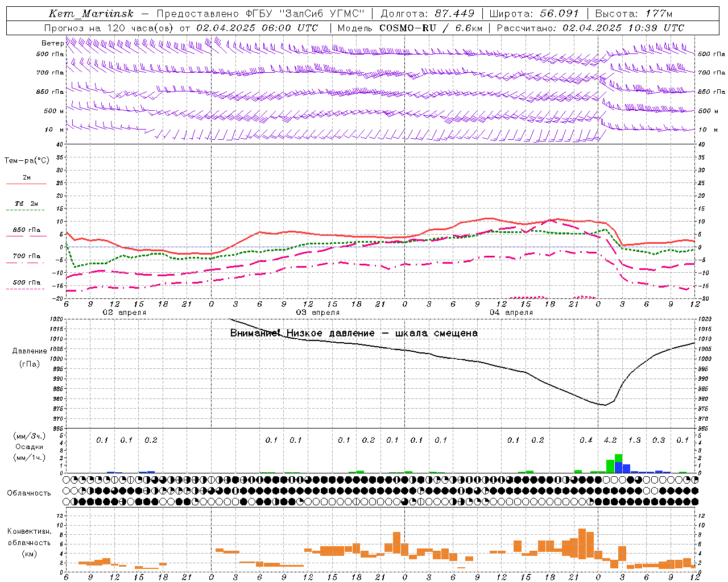This screenshot has height=582, width=728.
Task: Select the 'Осадки' precipitation label
Action: point(29,447)
